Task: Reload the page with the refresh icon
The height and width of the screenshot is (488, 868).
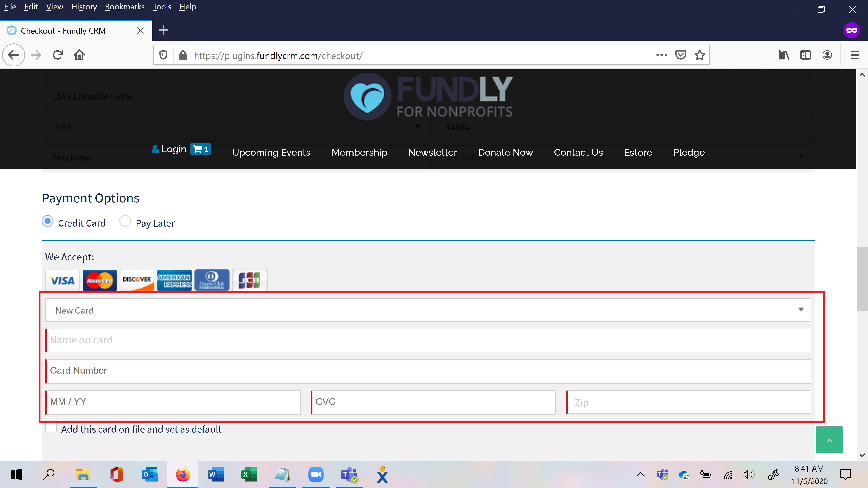Action: tap(58, 55)
